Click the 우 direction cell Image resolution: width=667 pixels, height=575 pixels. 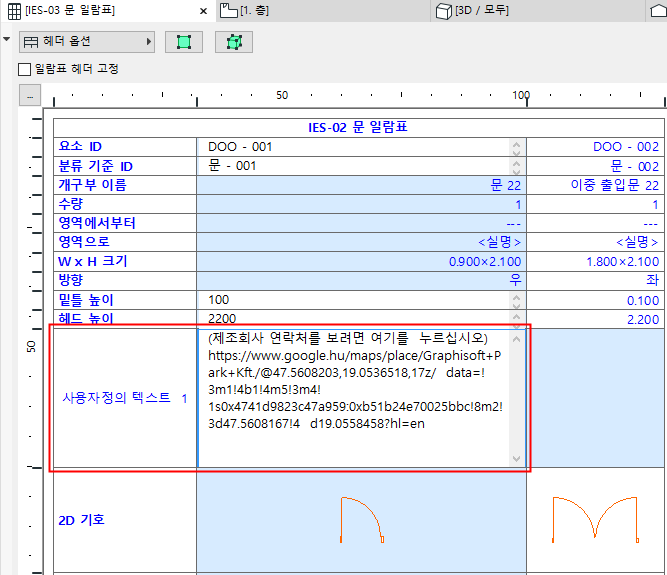pos(362,281)
